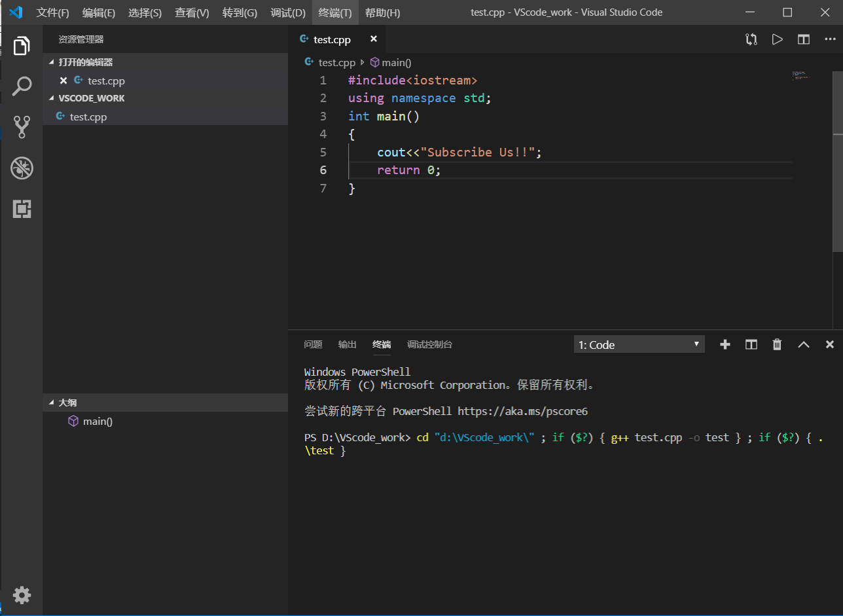The image size is (843, 616).
Task: Click line number 5 in gutter
Action: tap(323, 152)
